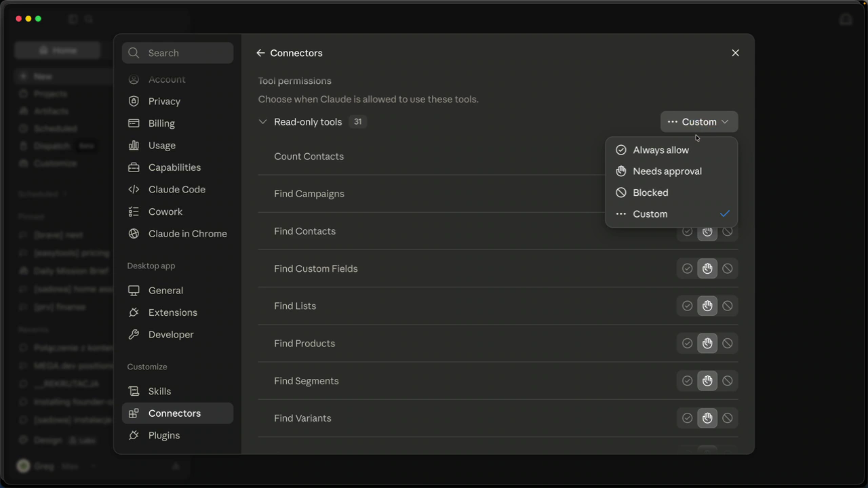Click the Cowork checklist icon
Image resolution: width=868 pixels, height=488 pixels.
pos(134,211)
